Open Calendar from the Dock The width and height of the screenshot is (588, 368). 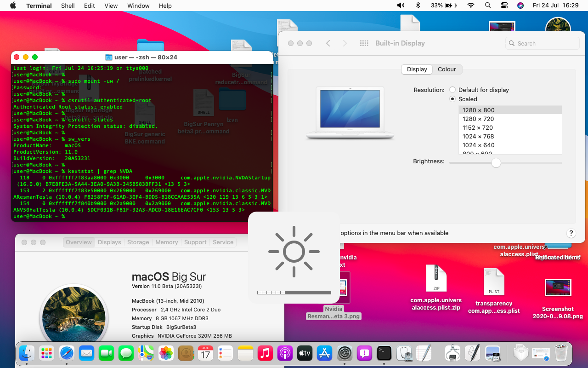(205, 353)
